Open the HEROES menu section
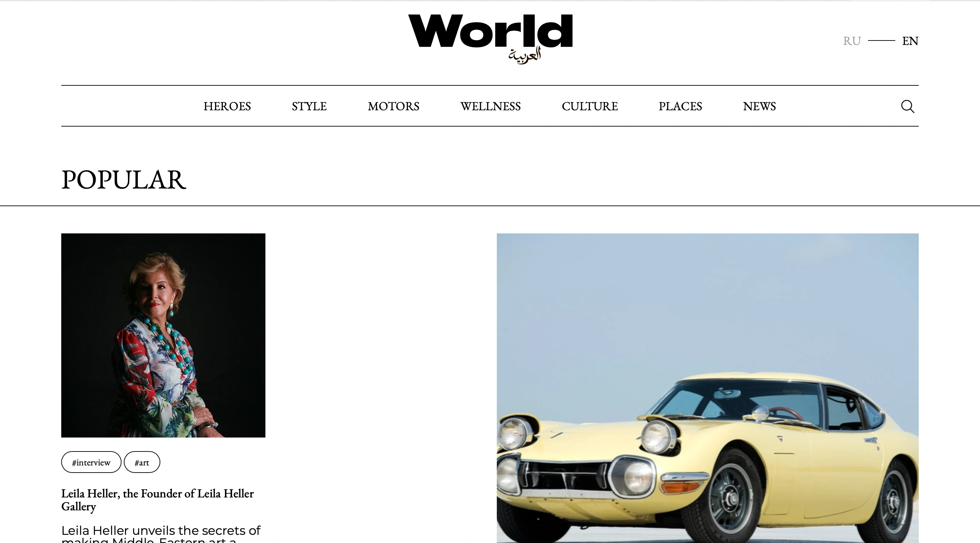This screenshot has width=980, height=543. (x=227, y=106)
